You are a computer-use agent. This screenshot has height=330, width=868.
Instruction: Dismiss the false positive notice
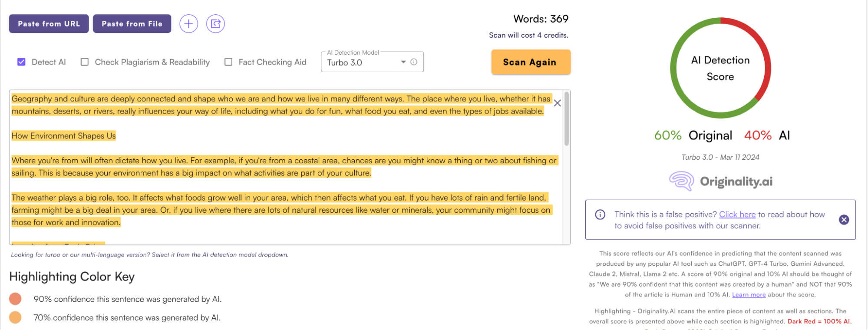click(x=844, y=220)
